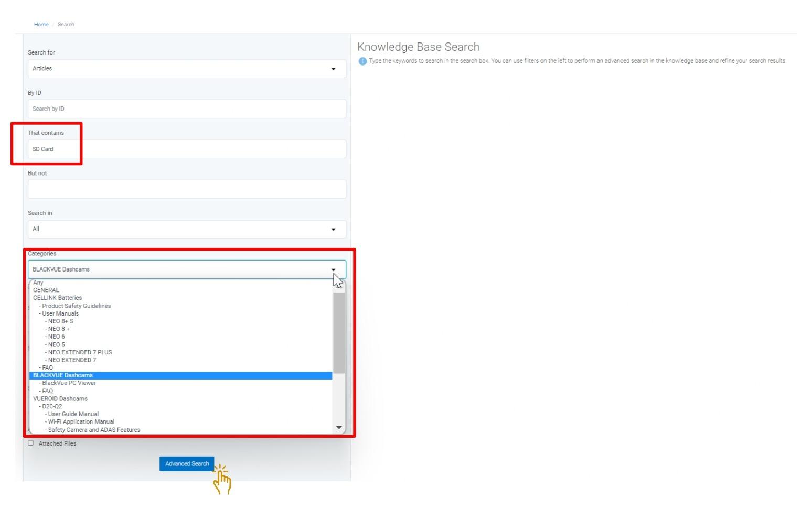Go to Home via breadcrumb link
Image resolution: width=812 pixels, height=509 pixels.
41,25
